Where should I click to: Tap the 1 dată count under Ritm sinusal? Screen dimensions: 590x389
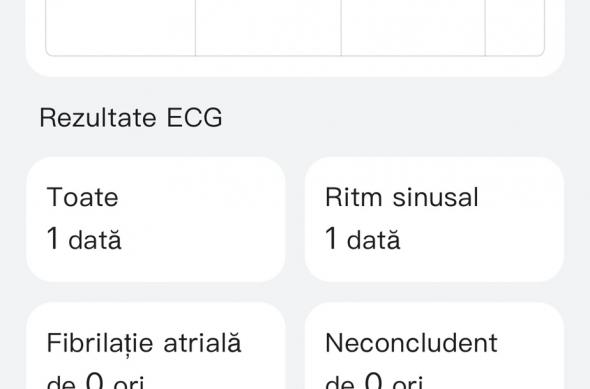click(x=362, y=239)
